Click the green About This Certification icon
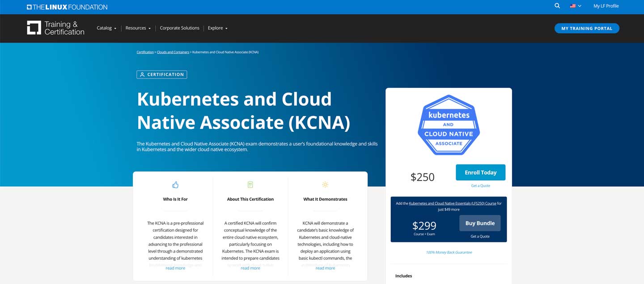Viewport: 644px width, 284px height. click(250, 185)
